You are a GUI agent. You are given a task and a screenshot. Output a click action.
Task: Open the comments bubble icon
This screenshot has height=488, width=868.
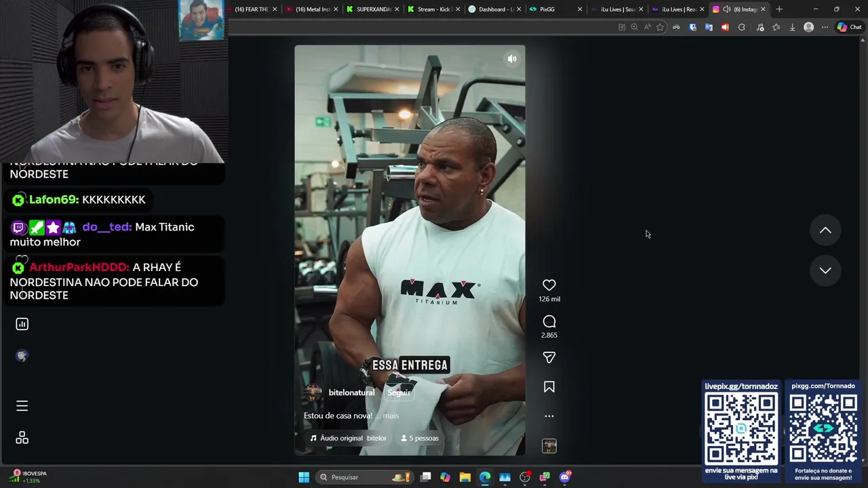[549, 321]
